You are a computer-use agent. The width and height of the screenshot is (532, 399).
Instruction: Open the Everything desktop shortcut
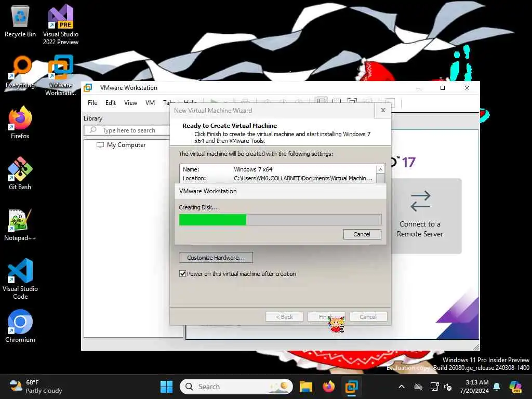click(20, 72)
